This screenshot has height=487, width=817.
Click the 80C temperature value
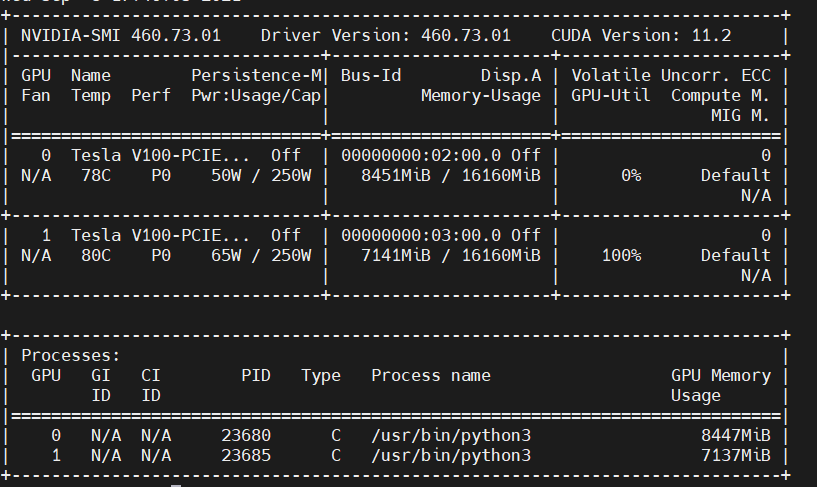tap(96, 256)
